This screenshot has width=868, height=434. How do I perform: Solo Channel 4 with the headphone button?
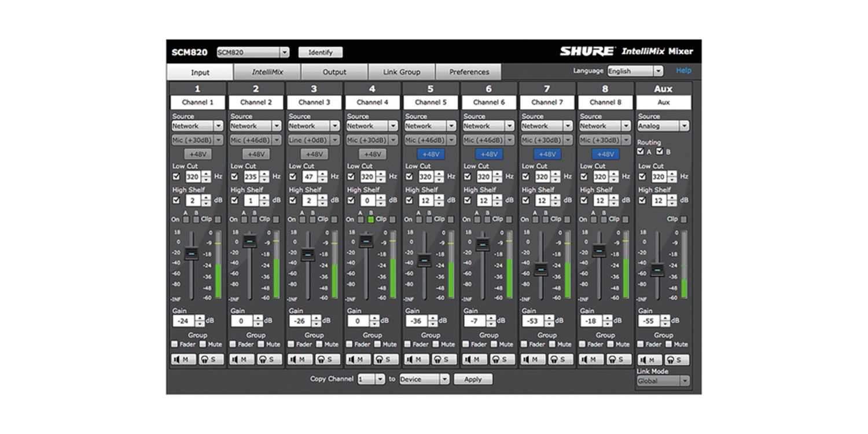tap(386, 359)
